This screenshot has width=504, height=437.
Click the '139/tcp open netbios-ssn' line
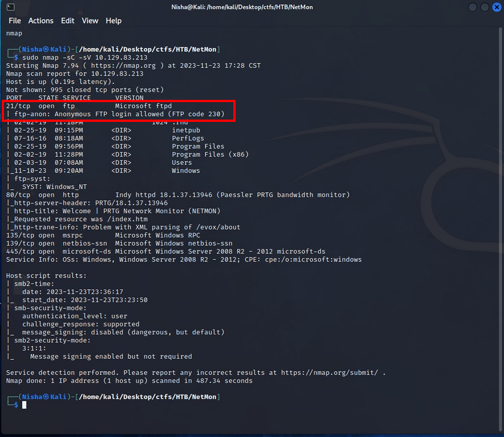point(119,243)
